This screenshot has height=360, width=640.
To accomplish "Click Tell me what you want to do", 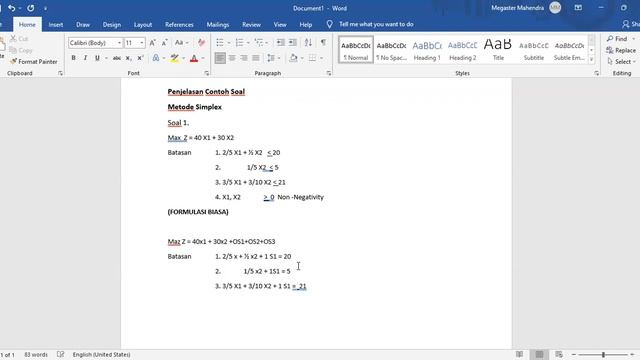I will tap(376, 24).
